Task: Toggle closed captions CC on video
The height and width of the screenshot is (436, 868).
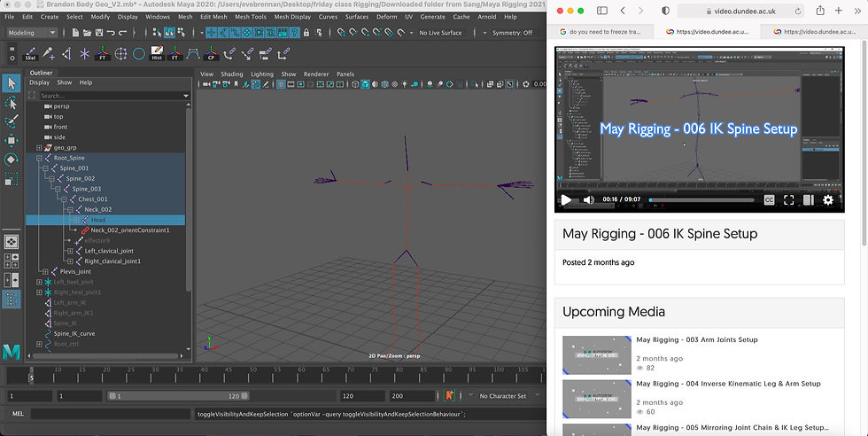Action: tap(769, 200)
